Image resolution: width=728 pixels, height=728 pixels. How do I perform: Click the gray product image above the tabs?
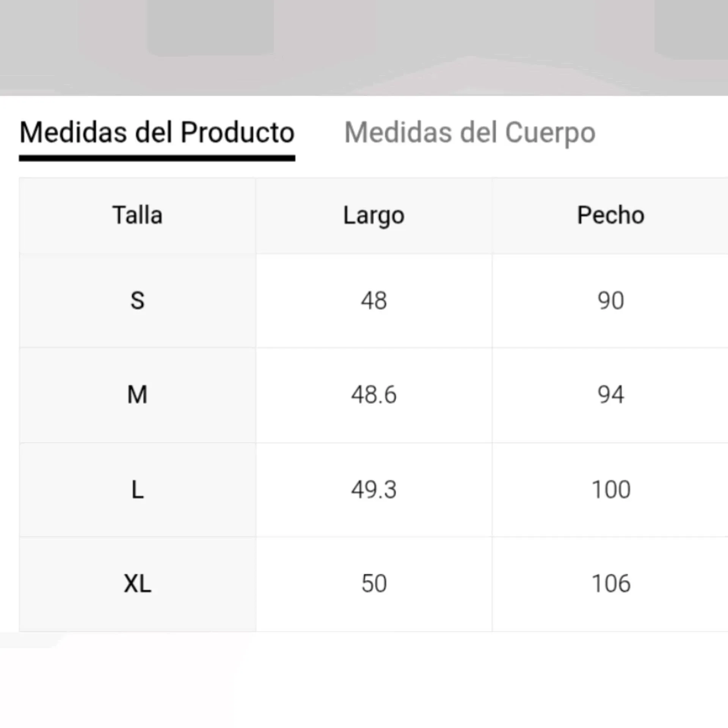point(364,45)
